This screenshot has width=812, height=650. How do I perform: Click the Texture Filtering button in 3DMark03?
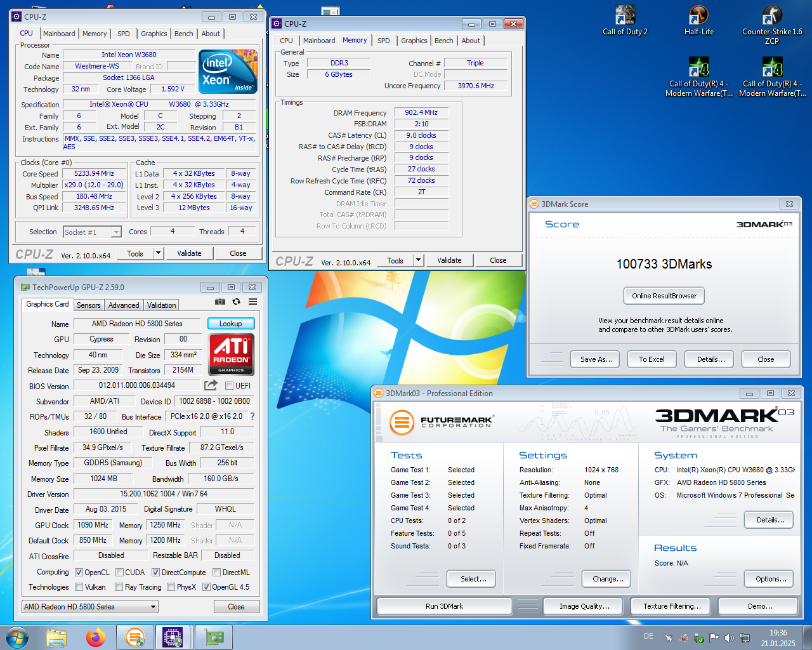pyautogui.click(x=672, y=606)
